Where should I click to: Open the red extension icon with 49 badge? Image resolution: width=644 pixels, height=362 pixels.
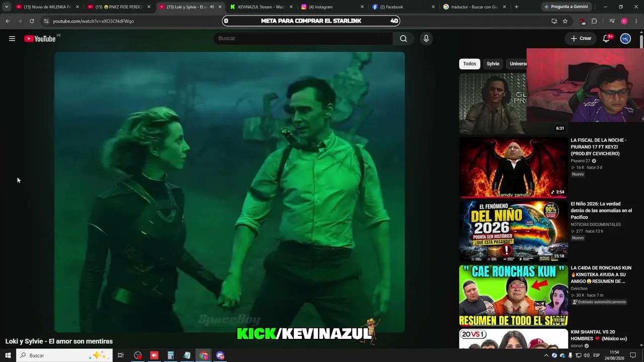pos(583,21)
